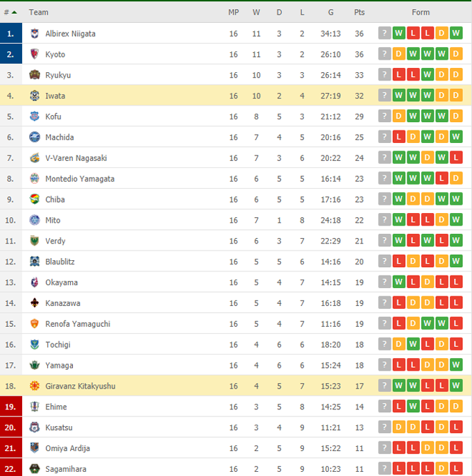Click Mito's first green W form badge
This screenshot has width=472, height=476.
pos(398,220)
